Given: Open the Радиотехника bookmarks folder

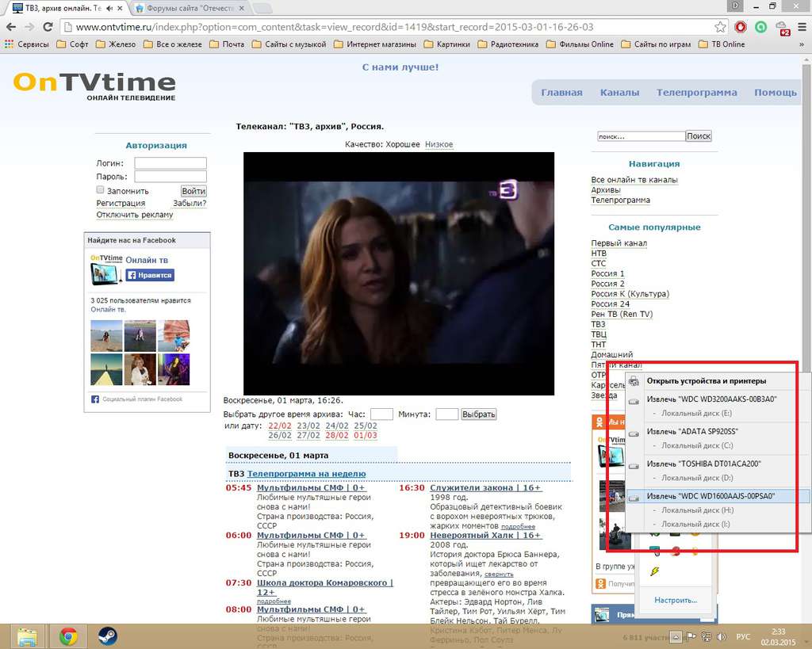Looking at the screenshot, I should tap(508, 44).
